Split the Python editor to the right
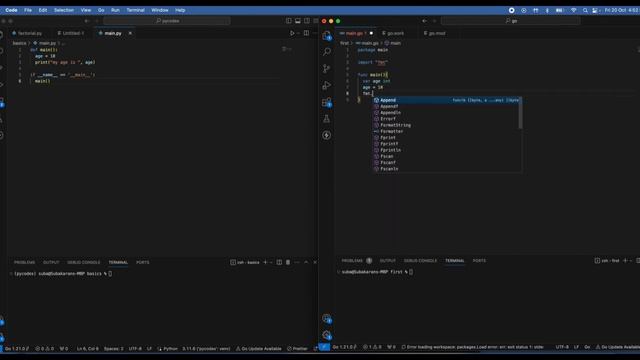The width and height of the screenshot is (640, 360). tap(306, 33)
